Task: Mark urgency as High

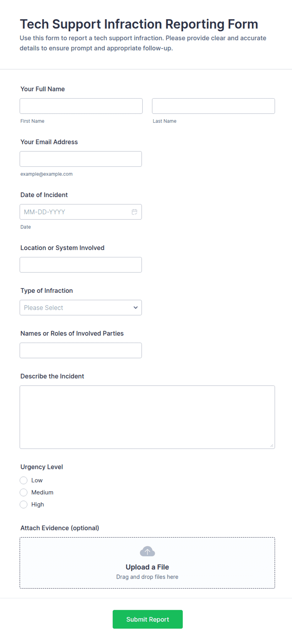Action: tap(24, 504)
